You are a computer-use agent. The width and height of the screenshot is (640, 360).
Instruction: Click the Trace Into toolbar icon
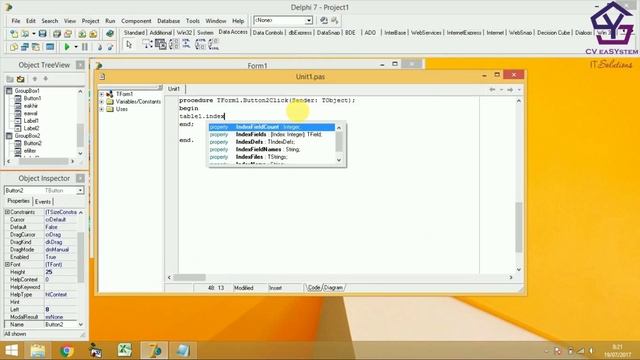tap(99, 47)
